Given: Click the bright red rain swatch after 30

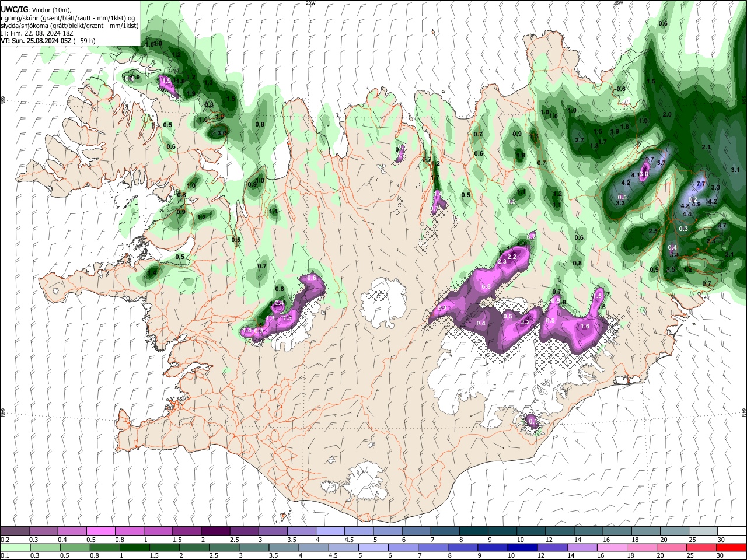Looking at the screenshot, I should point(731,547).
